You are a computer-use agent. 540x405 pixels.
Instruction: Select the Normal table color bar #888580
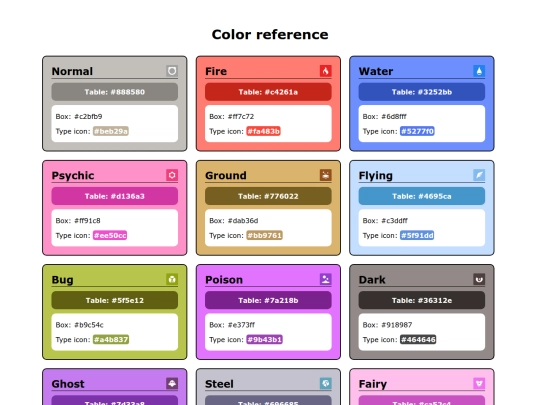point(115,92)
